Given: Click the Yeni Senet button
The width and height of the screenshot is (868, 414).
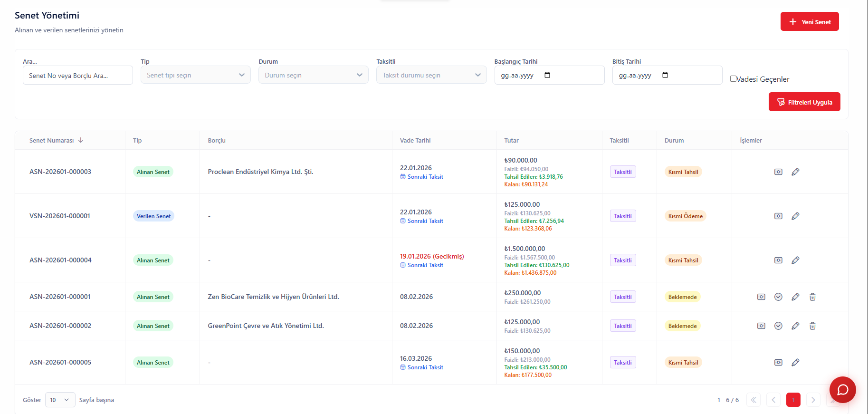Looking at the screenshot, I should [809, 22].
